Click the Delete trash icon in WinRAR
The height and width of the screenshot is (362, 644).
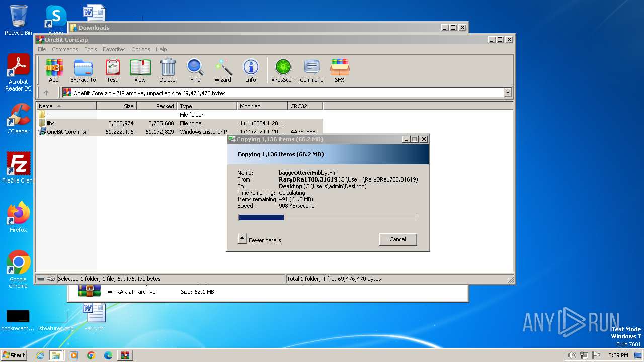tap(168, 70)
